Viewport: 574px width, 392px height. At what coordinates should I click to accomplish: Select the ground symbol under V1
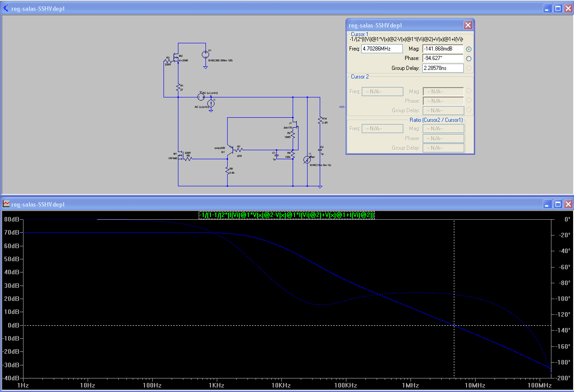tap(205, 68)
